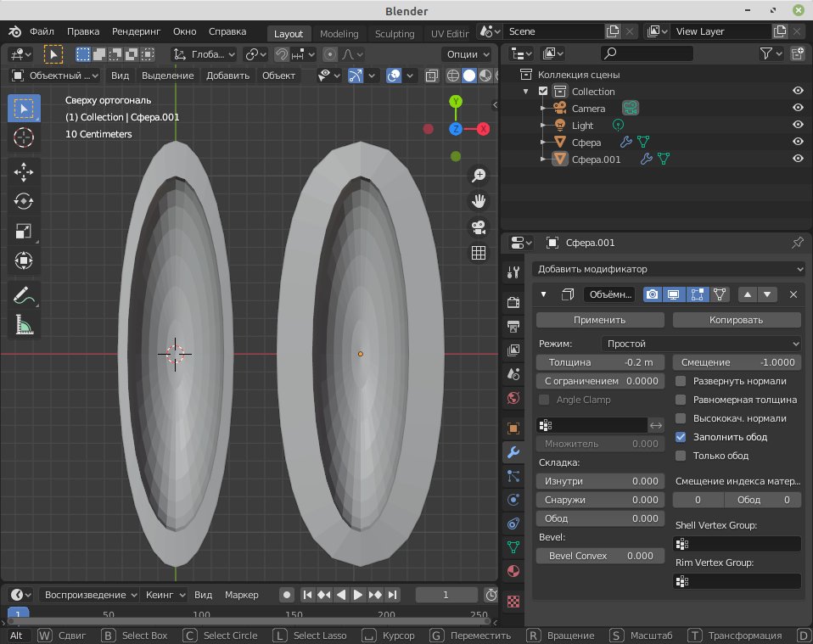Select the Rotate tool in left toolbar
813x644 pixels.
pos(24,201)
